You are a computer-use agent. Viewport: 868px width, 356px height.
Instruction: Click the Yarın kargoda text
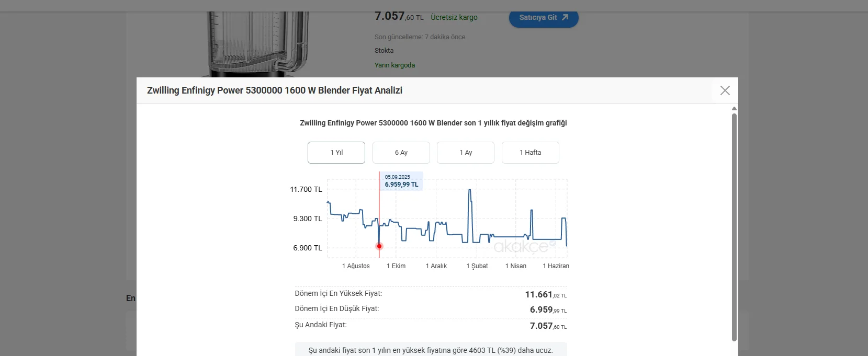394,65
